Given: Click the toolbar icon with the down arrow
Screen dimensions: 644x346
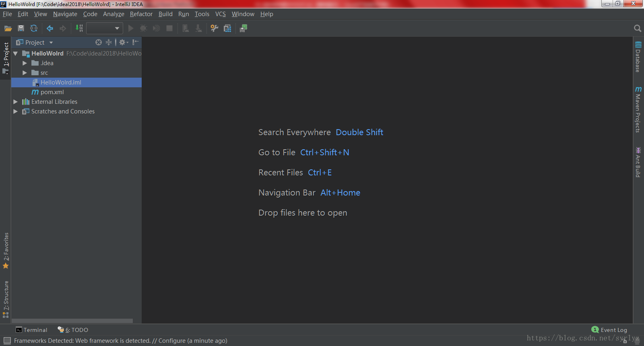Looking at the screenshot, I should click(x=198, y=28).
